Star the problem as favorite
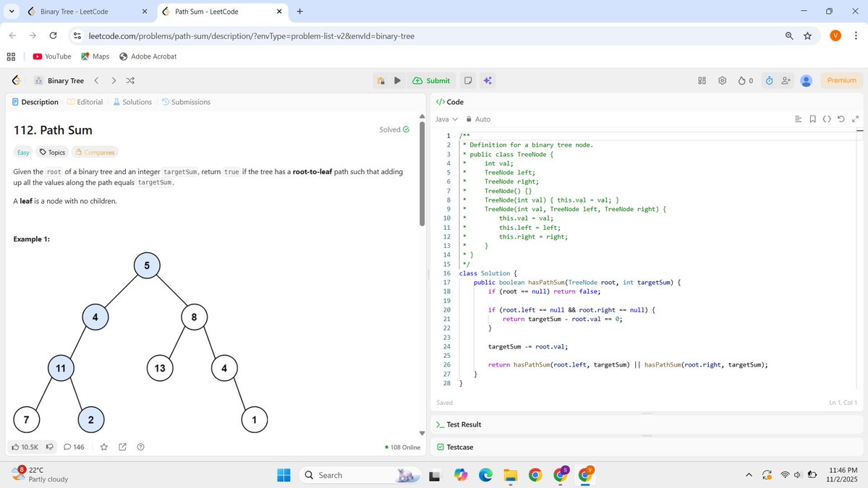Screen dimensions: 868x488 pyautogui.click(x=103, y=448)
